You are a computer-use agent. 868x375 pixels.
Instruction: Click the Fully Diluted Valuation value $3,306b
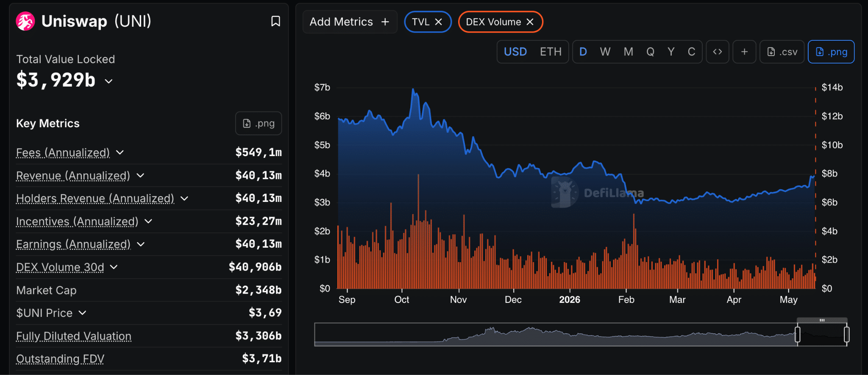click(259, 336)
